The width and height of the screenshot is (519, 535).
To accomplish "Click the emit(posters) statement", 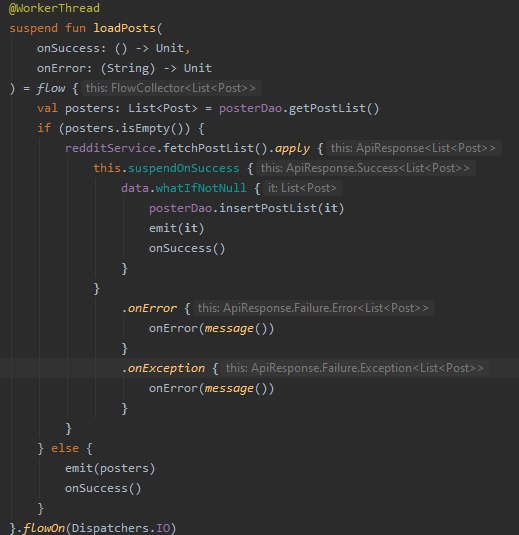I will point(110,468).
